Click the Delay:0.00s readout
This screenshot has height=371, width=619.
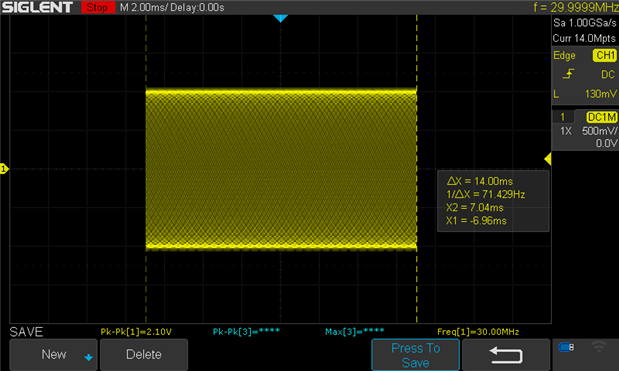[x=197, y=7]
